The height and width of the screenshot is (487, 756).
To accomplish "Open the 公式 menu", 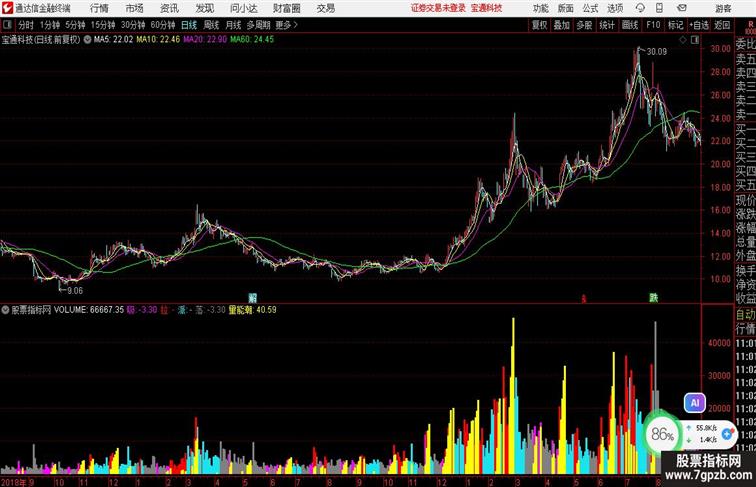I will [590, 8].
